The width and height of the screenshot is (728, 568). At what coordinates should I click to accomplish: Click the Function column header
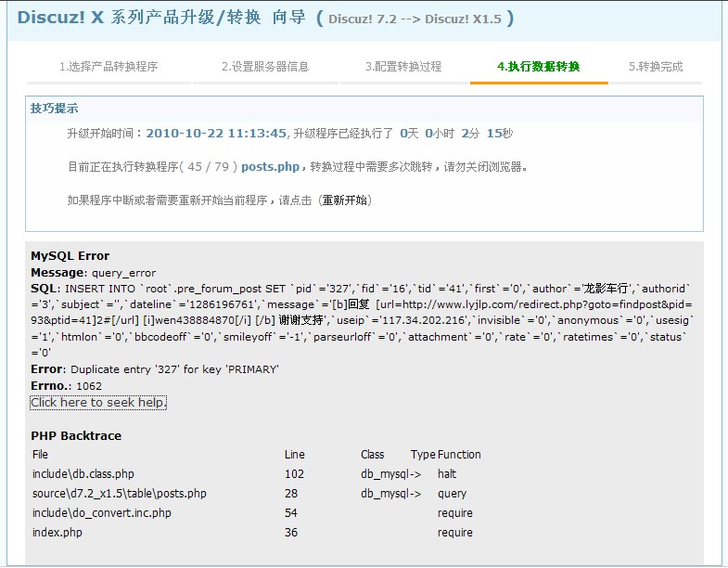[x=459, y=455]
